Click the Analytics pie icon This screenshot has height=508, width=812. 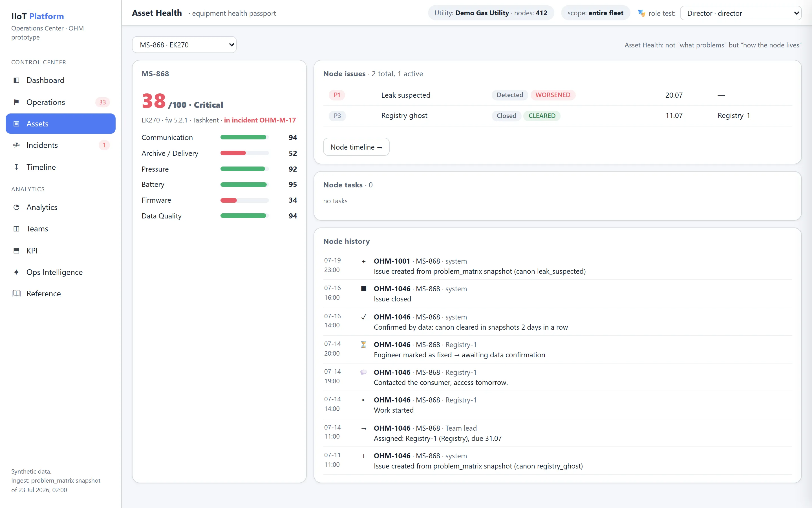click(16, 207)
